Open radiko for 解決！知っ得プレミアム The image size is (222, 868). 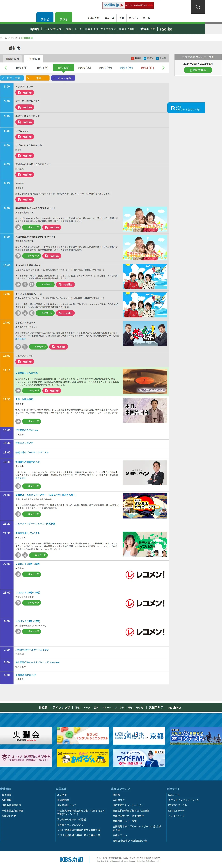[25, 107]
